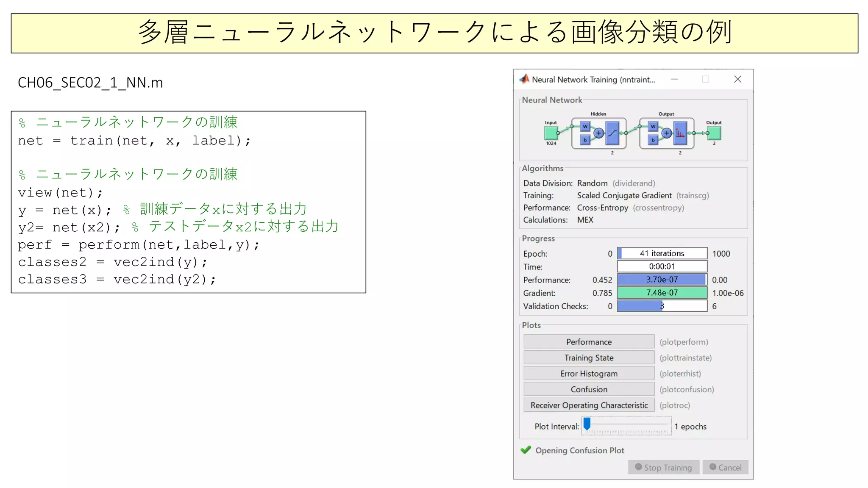Click the (plotroc) function label
Image resolution: width=868 pixels, height=488 pixels.
[675, 405]
